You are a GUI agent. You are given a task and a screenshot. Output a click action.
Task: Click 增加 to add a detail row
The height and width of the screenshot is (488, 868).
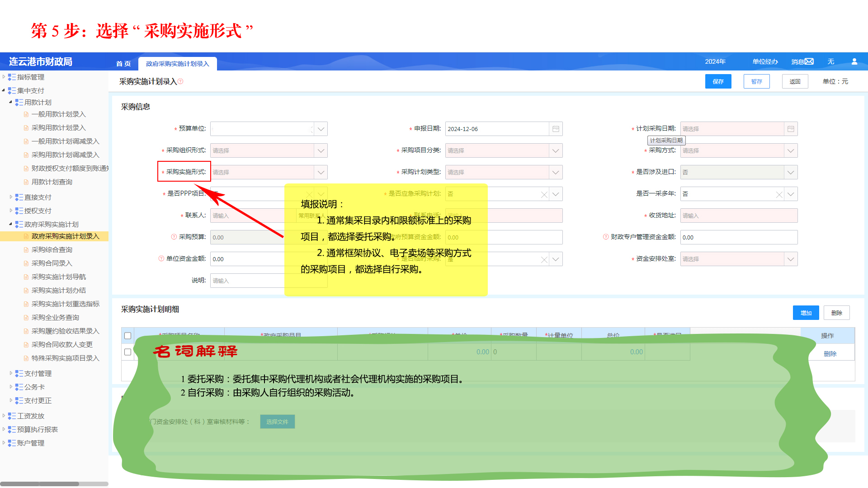tap(806, 313)
